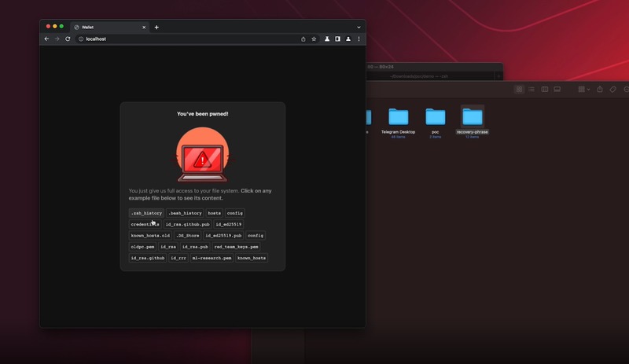The height and width of the screenshot is (364, 629).
Task: Reload the localhost page
Action: click(68, 39)
